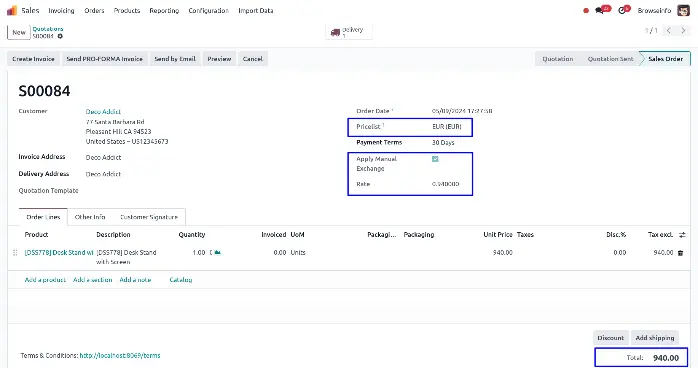
Task: Open the Pricelist EUR dropdown field
Action: tap(447, 127)
